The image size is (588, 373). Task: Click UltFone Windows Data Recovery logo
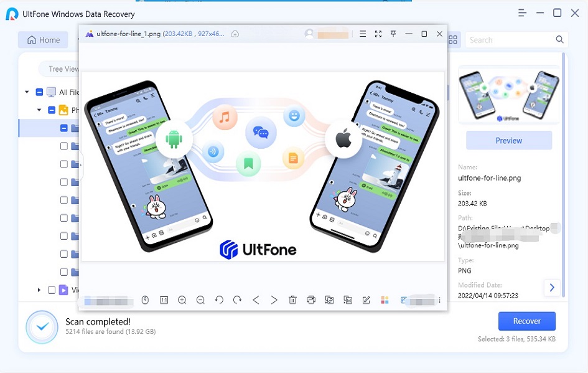click(12, 14)
